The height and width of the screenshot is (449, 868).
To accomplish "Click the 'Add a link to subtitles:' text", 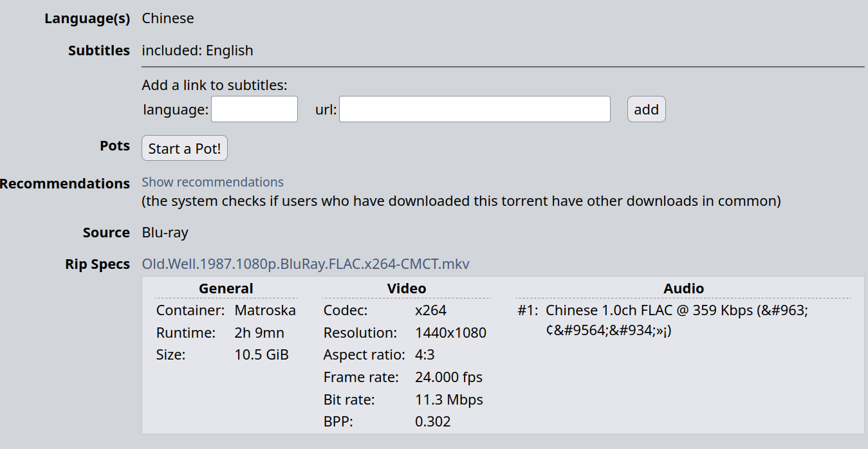I will (214, 86).
